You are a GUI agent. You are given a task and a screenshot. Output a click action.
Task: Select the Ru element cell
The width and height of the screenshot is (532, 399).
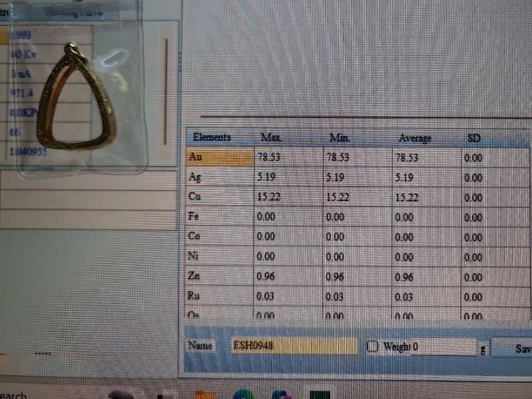219,296
